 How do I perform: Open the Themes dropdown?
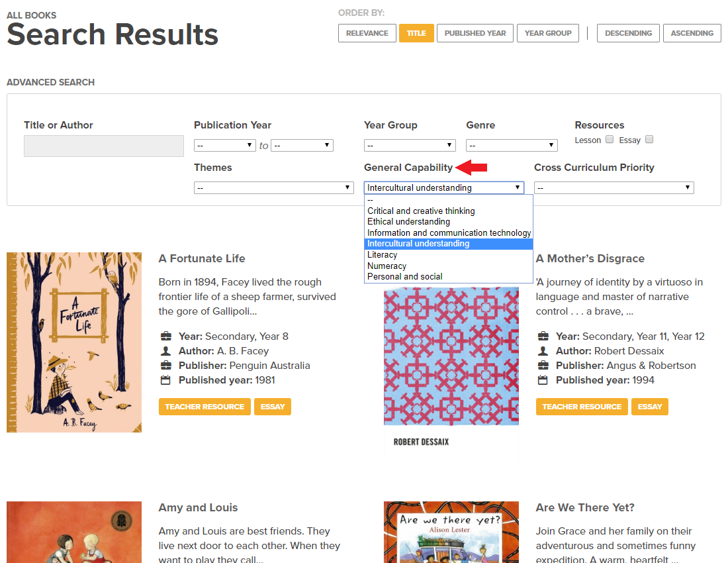[x=274, y=187]
